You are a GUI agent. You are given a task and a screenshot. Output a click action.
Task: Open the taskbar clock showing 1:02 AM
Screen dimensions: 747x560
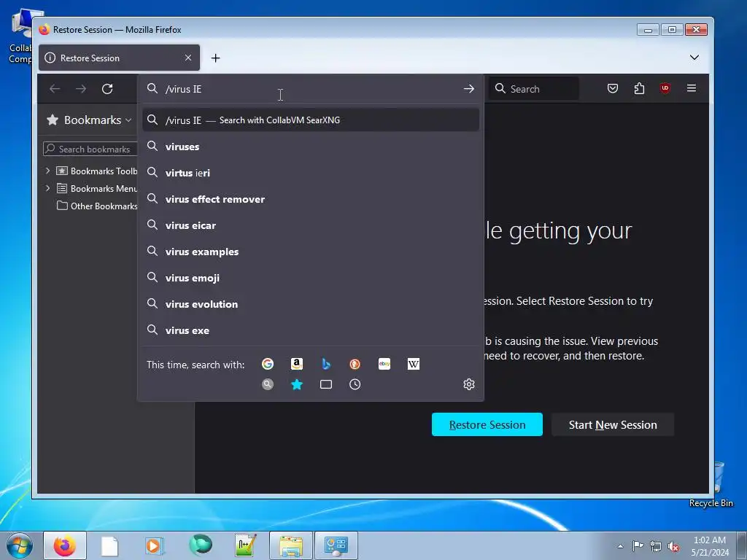710,546
